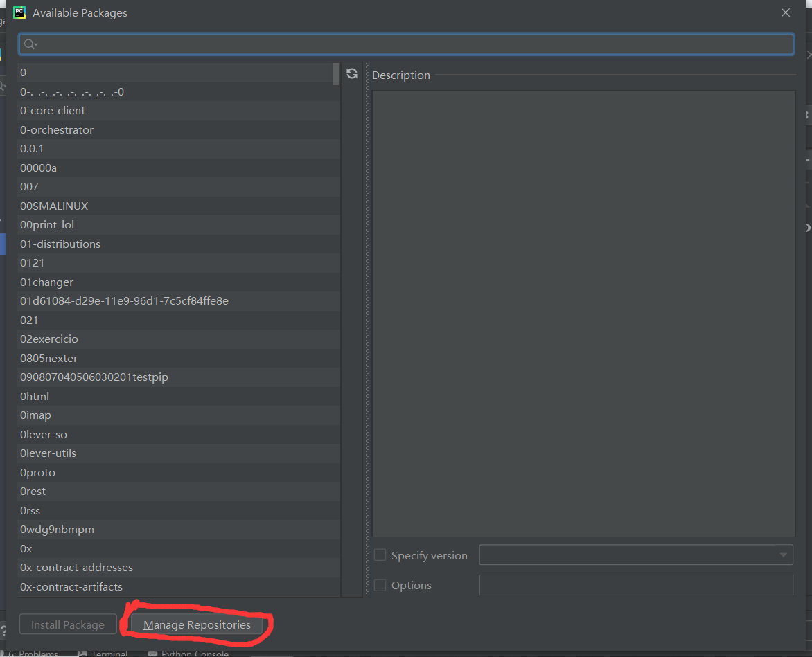
Task: Select the 00000a package
Action: click(179, 168)
